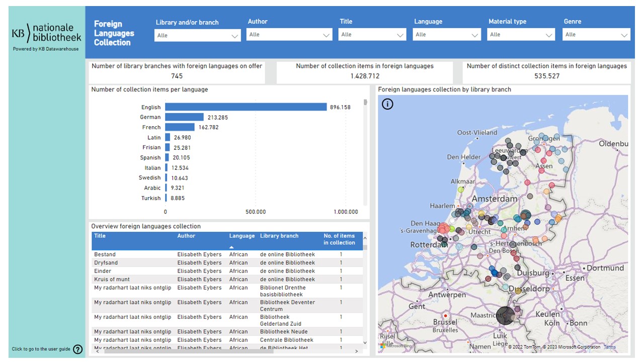Select the English bar in chart
644x362 pixels.
[246, 107]
